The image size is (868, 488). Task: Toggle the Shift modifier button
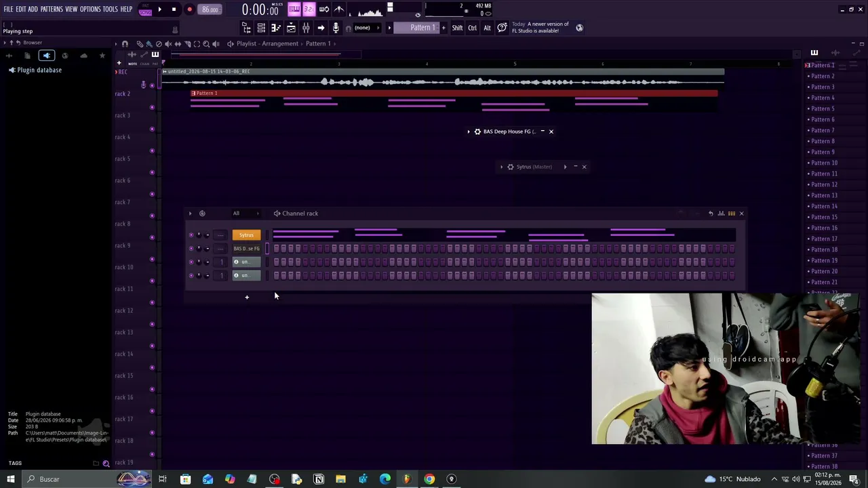coord(457,28)
